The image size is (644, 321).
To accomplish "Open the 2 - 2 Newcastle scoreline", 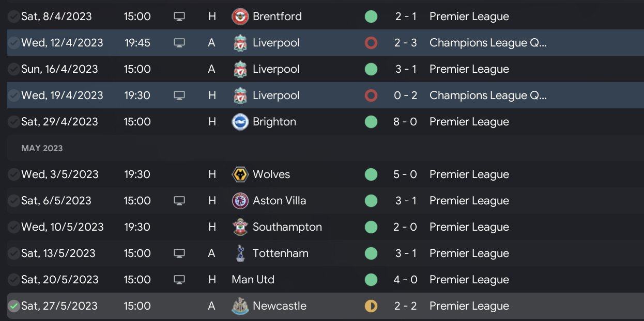I will pos(405,306).
